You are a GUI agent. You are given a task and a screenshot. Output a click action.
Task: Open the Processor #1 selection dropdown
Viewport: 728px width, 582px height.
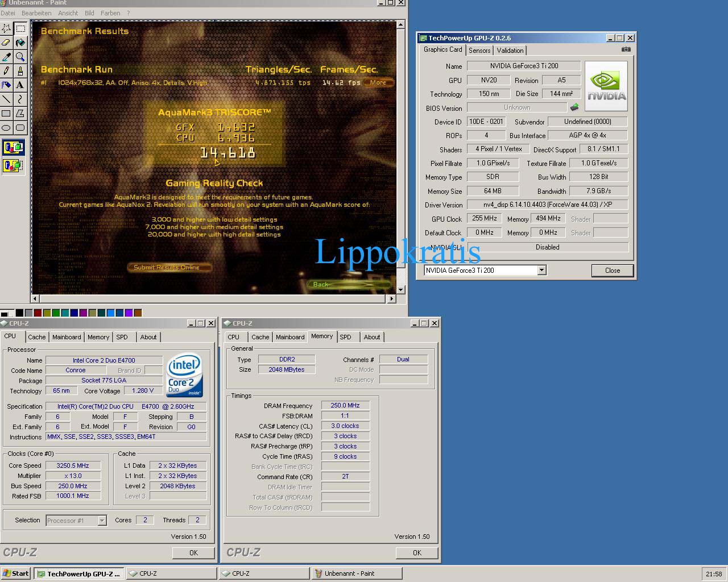point(102,521)
